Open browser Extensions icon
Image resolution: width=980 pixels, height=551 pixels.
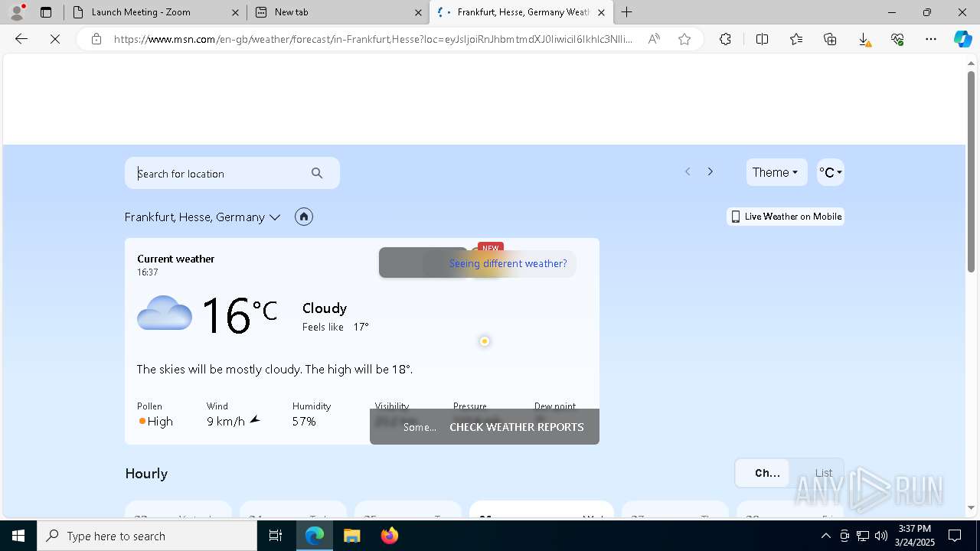coord(725,39)
